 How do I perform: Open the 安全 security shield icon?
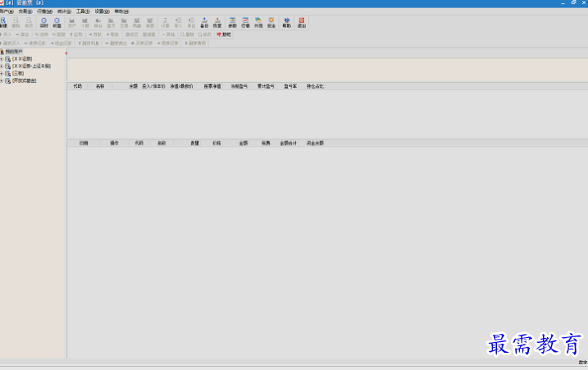pos(271,22)
